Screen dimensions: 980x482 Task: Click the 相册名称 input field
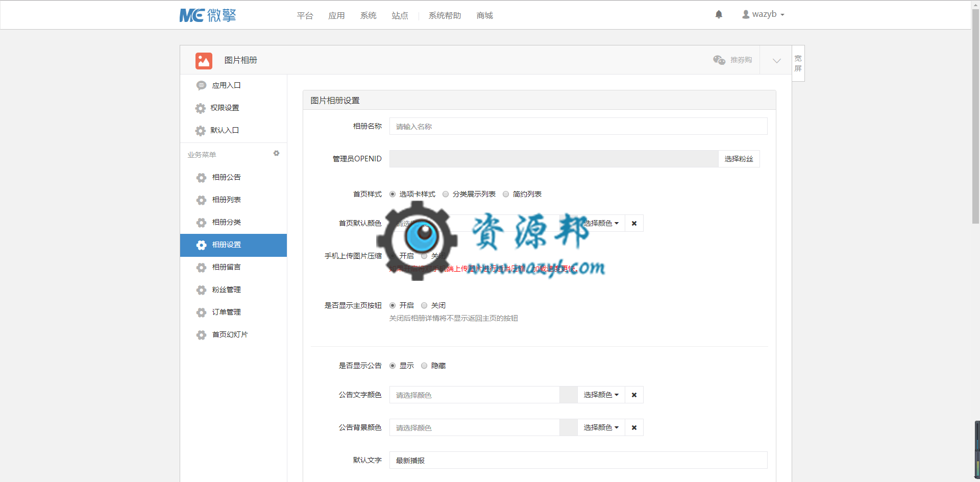pos(578,126)
